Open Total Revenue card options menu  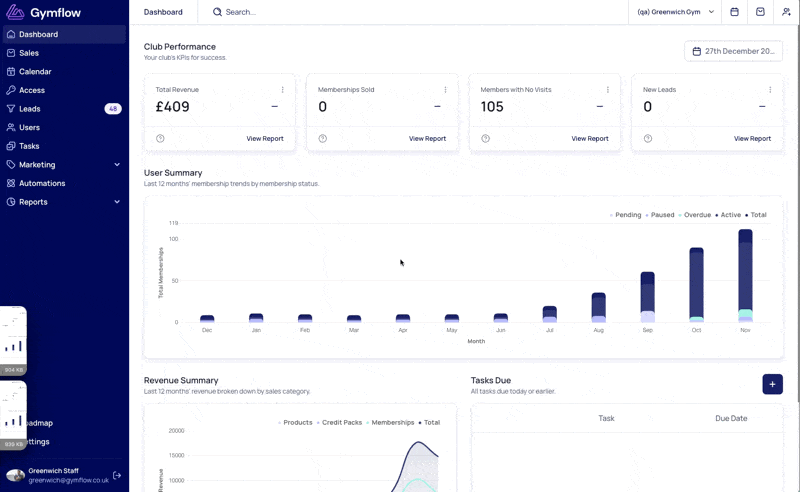coord(283,90)
